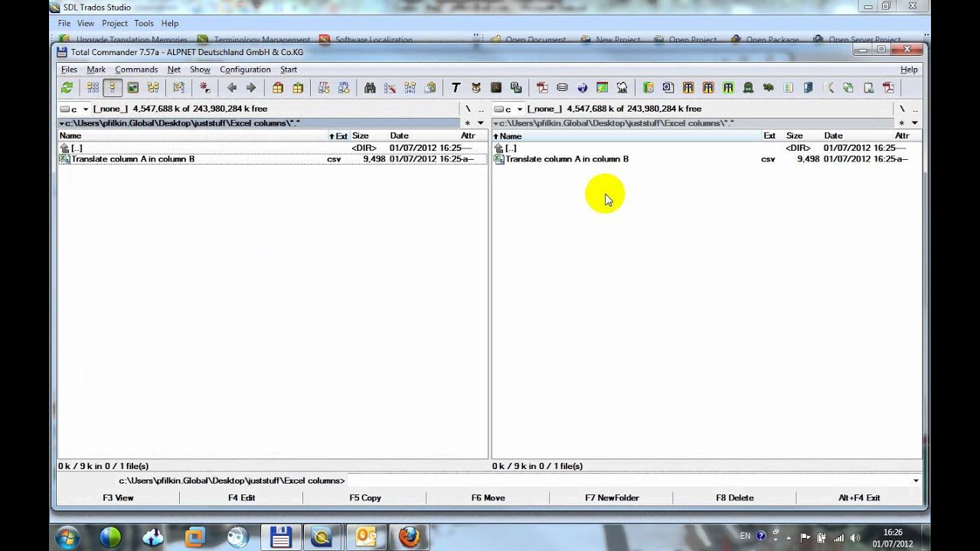Viewport: 980px width, 551px height.
Task: Click the F6 Move button
Action: (488, 497)
